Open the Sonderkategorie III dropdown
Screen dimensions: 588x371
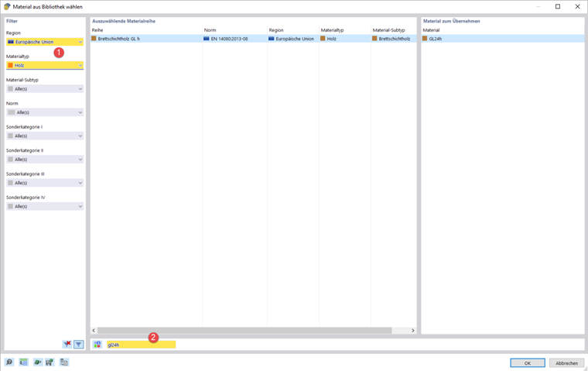[45, 183]
